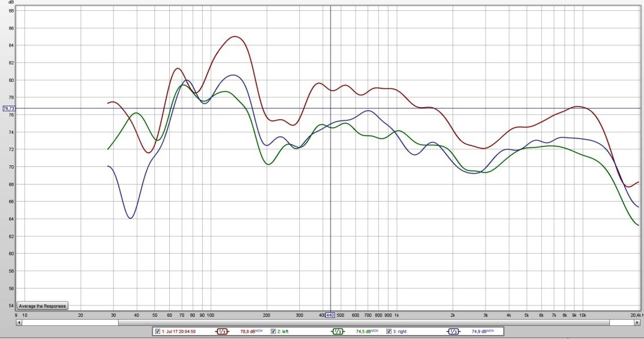Image resolution: width=644 pixels, height=339 pixels.
Task: Click the blue 1/3 smoothing icon
Action: (453, 332)
